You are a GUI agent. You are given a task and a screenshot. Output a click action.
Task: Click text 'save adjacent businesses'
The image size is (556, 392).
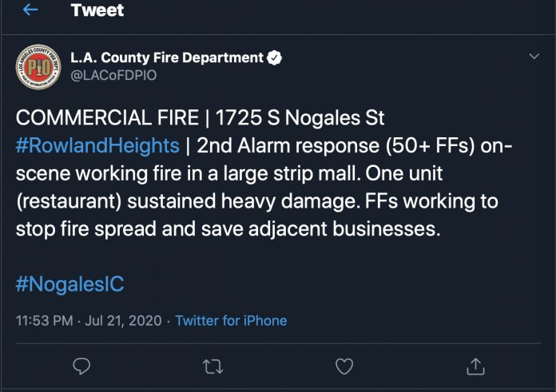pos(320,229)
